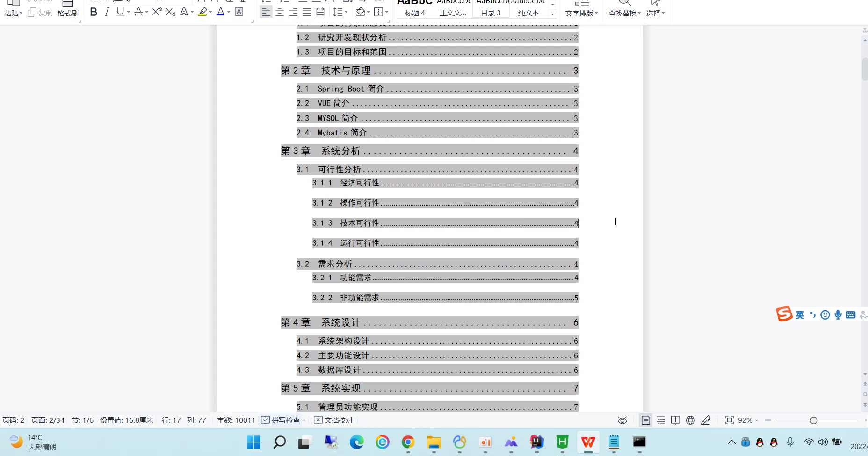Open the Paste (粘贴) dropdown
This screenshot has width=868, height=456.
click(x=13, y=14)
